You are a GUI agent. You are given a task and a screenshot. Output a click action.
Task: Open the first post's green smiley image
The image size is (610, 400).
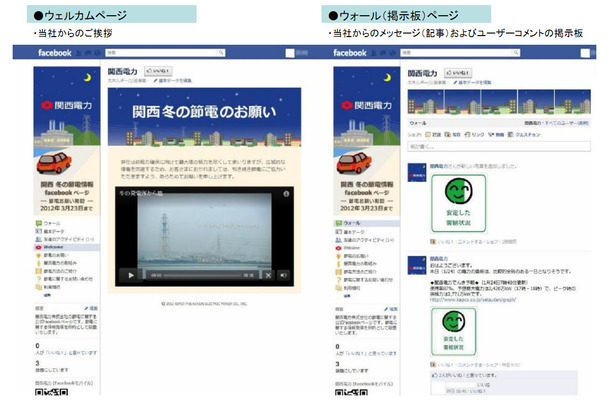pos(459,203)
